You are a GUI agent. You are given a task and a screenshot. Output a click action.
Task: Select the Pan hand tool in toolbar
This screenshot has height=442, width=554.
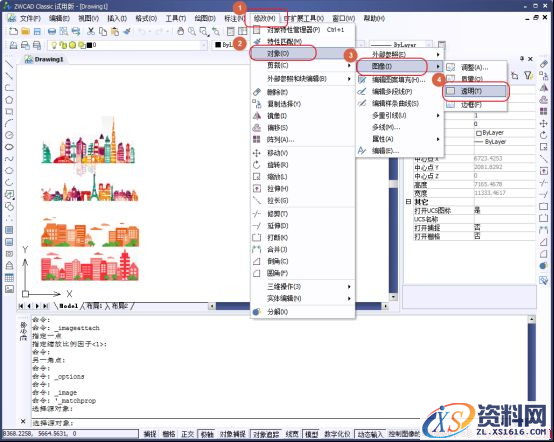tap(181, 31)
